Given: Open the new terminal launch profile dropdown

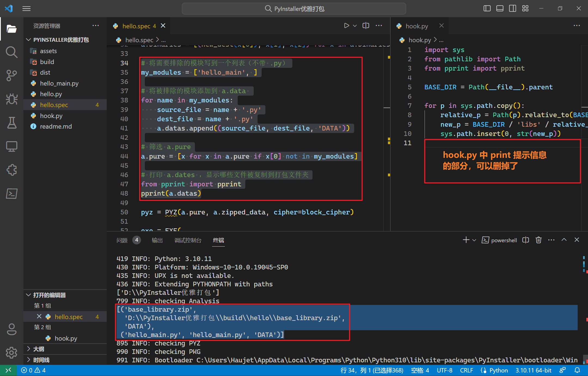Looking at the screenshot, I should 474,240.
